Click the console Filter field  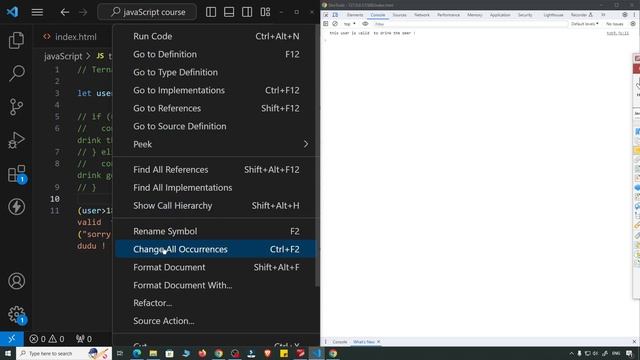[470, 24]
